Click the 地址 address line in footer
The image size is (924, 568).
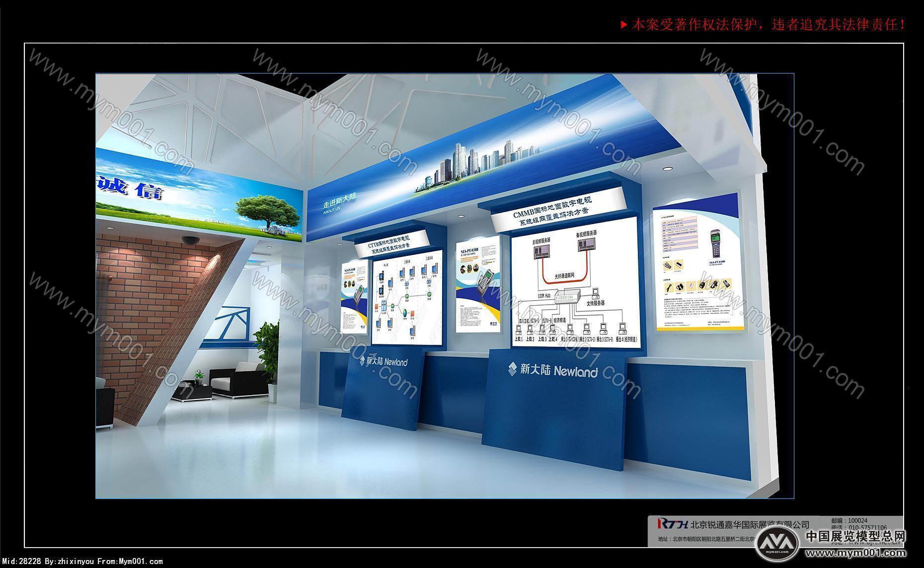point(706,539)
